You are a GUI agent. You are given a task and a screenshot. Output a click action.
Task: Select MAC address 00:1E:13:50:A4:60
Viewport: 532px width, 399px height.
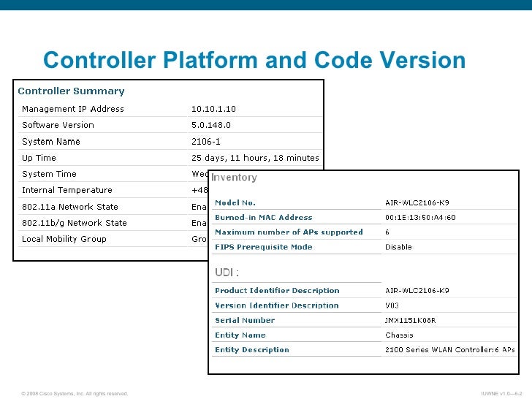click(420, 218)
